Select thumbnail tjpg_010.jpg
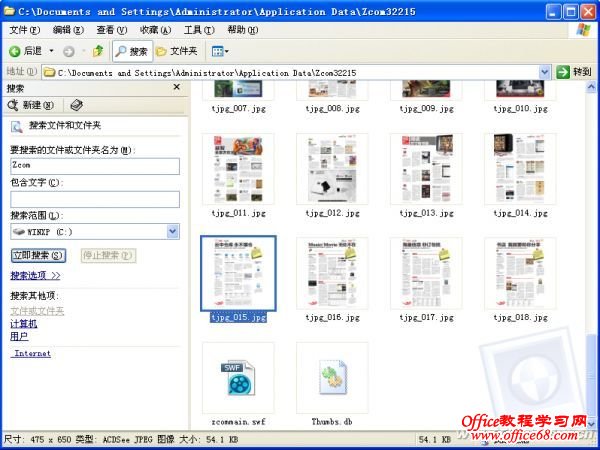Viewport: 600px width, 450px height. 520,89
